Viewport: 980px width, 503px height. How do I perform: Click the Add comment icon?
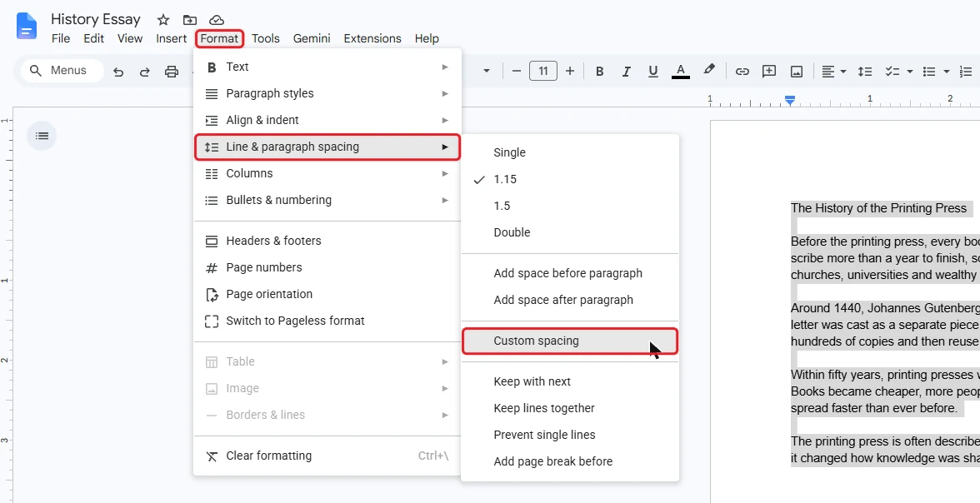pyautogui.click(x=768, y=72)
